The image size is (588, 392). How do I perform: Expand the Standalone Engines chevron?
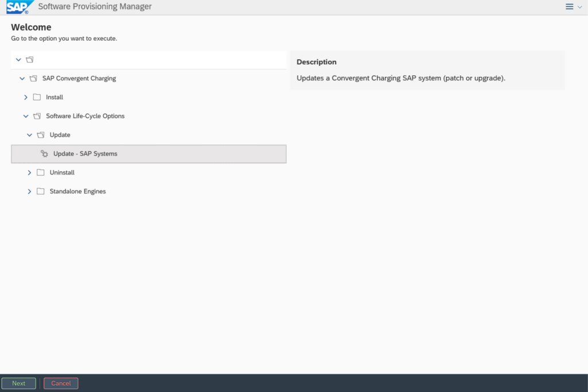(x=29, y=191)
